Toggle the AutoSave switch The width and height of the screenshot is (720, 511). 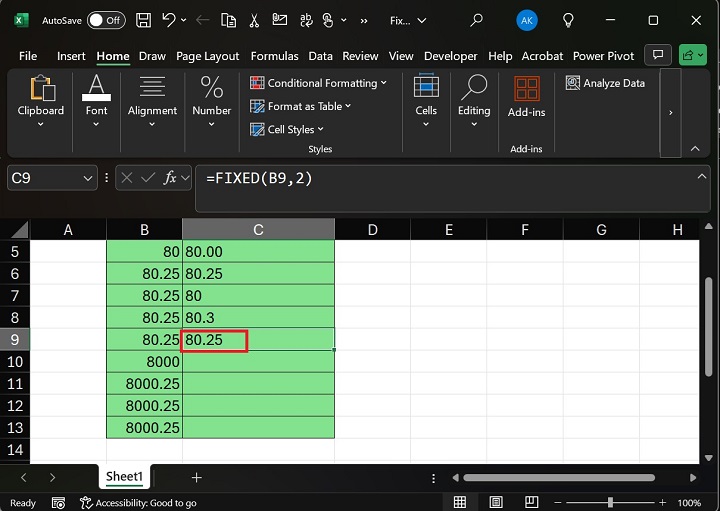coord(106,20)
